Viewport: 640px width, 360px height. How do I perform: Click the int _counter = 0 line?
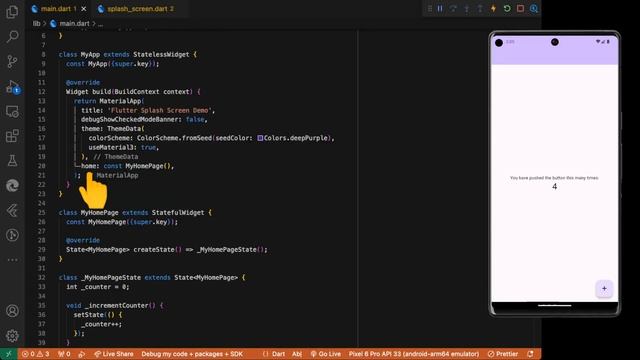click(x=98, y=287)
